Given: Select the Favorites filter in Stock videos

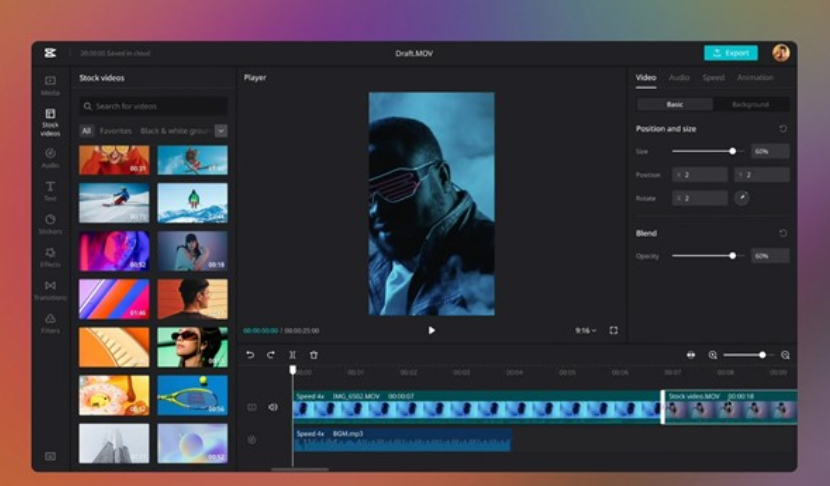Looking at the screenshot, I should (x=115, y=131).
